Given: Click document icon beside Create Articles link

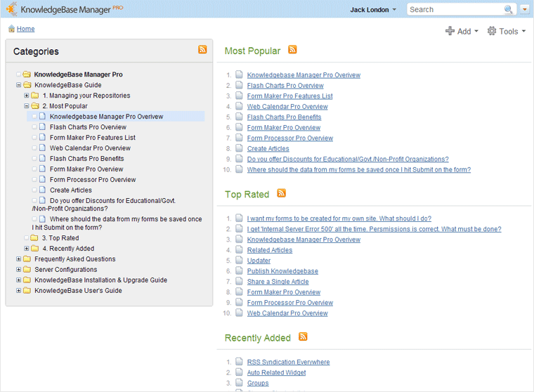Looking at the screenshot, I should (240, 148).
